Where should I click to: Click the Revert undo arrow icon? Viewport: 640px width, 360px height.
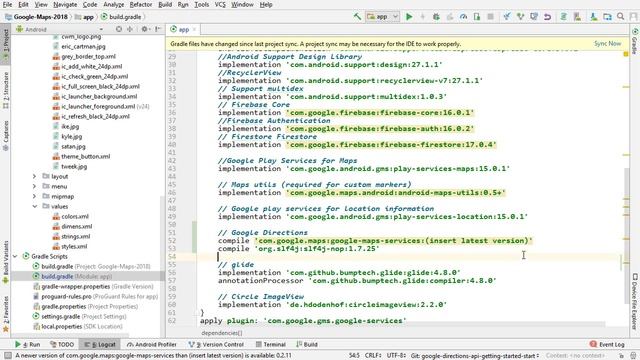(547, 17)
